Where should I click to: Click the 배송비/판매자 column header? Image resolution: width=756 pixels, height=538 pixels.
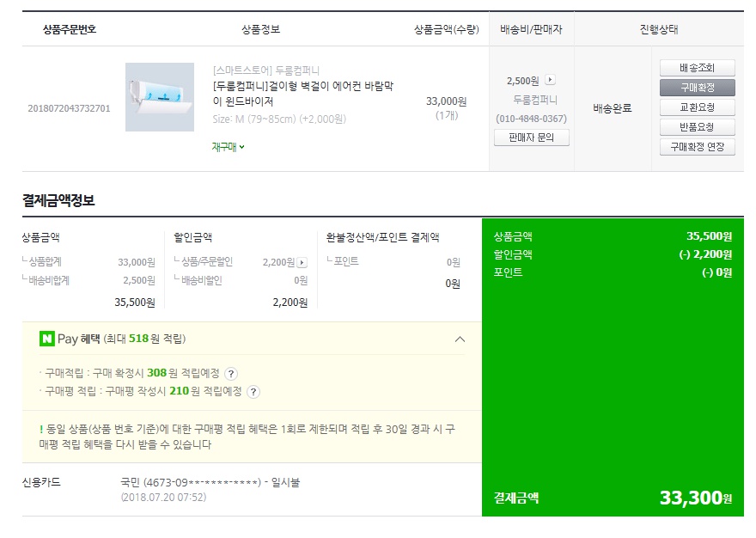531,29
